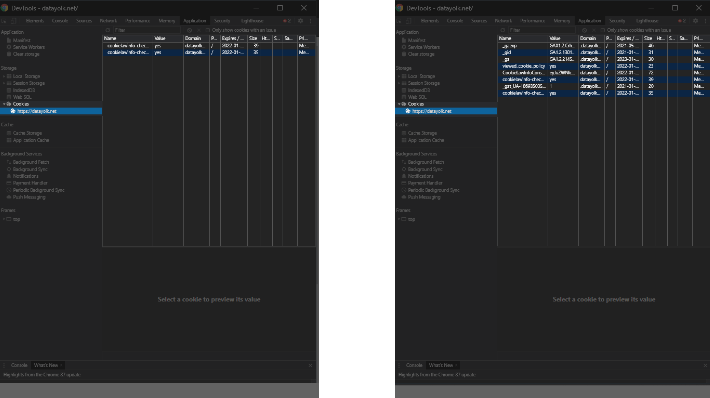Delete selected cookie X icon in left window
This screenshot has width=710, height=398.
click(199, 30)
